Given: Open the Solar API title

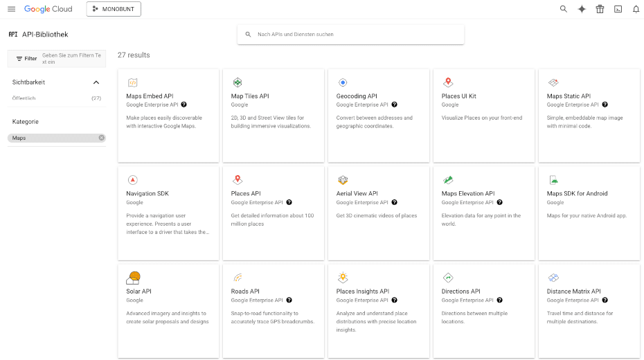Looking at the screenshot, I should coord(138,291).
